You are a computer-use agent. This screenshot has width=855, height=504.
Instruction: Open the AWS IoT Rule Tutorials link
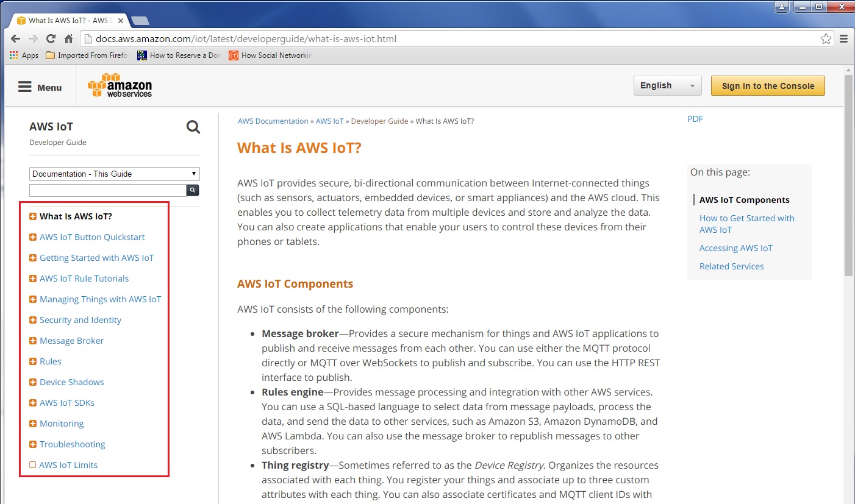[84, 279]
